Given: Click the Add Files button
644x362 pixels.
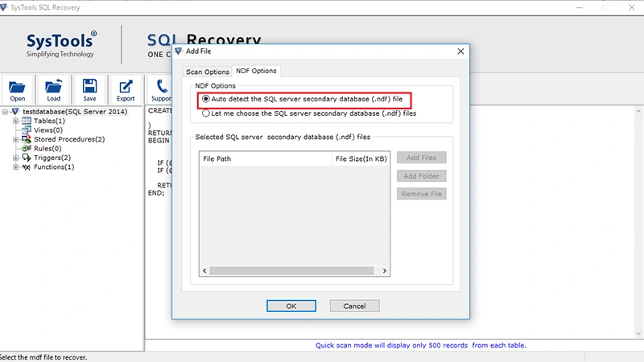Looking at the screenshot, I should pos(421,158).
